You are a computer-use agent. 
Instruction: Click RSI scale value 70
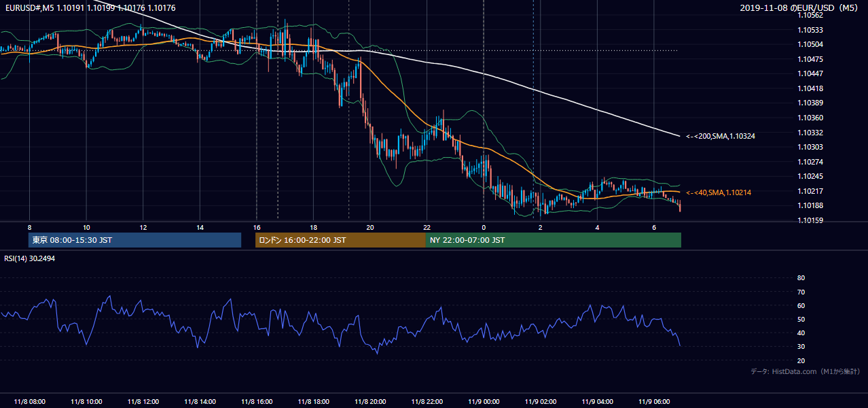[801, 292]
